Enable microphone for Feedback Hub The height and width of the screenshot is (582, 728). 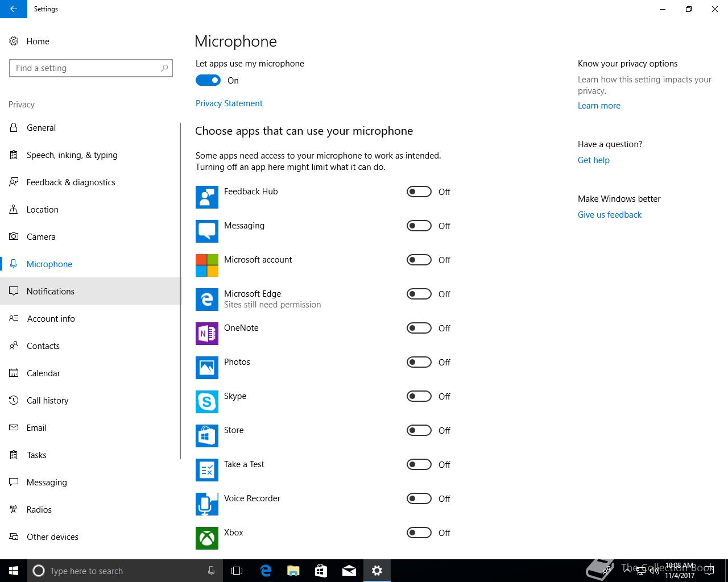(419, 192)
